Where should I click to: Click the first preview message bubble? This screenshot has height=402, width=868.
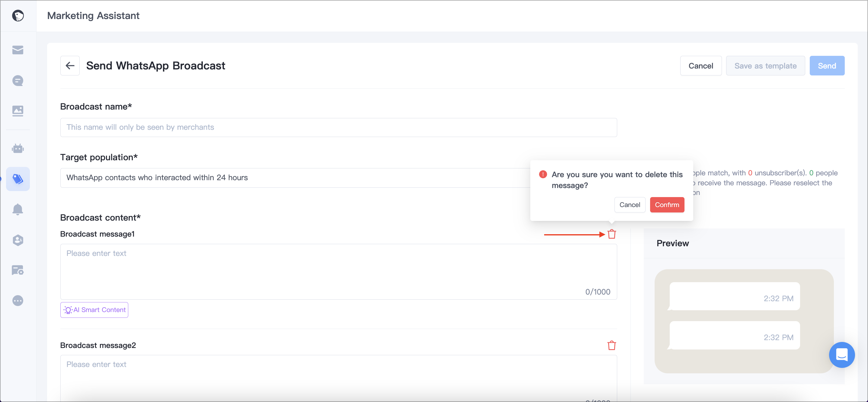pos(735,296)
